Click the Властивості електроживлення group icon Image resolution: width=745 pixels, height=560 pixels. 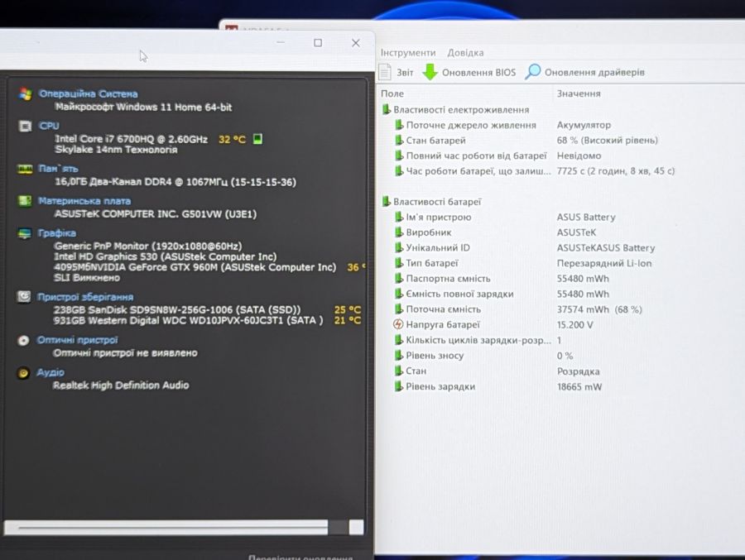click(x=387, y=110)
